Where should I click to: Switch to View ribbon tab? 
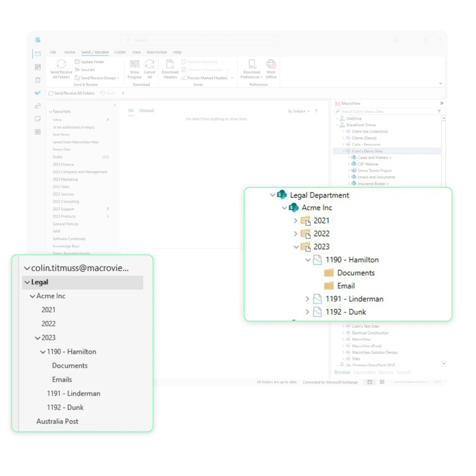(136, 52)
